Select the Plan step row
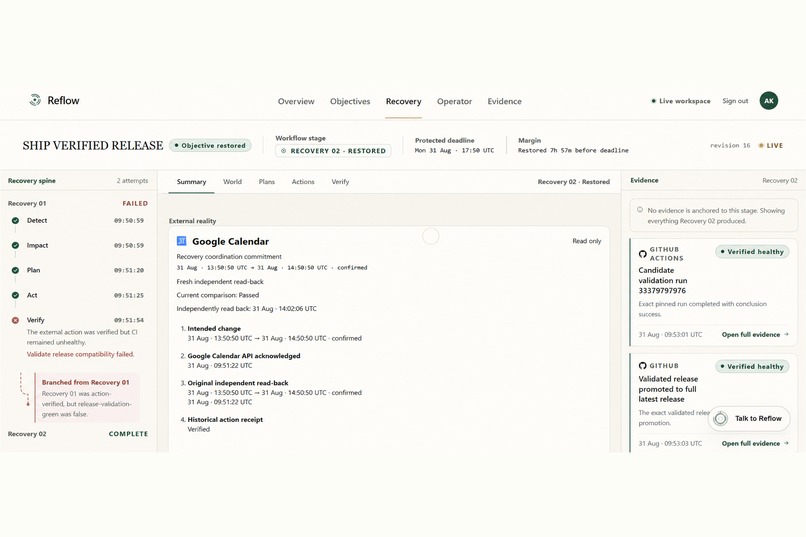806x537 pixels. coord(78,270)
